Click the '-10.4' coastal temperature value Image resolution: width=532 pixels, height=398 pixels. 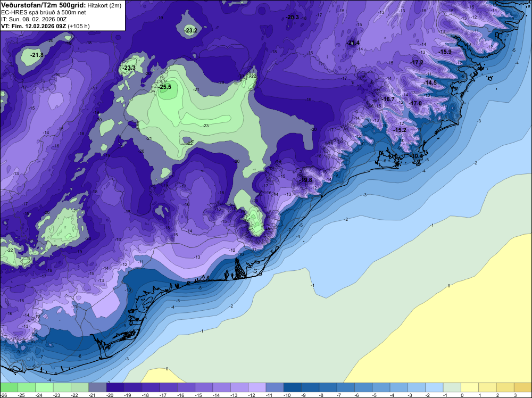[x=417, y=156]
